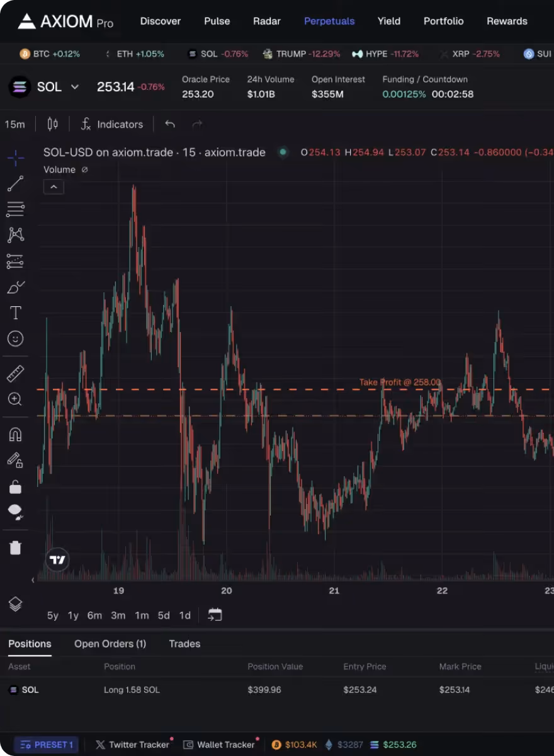The image size is (554, 756).
Task: Set chart range to 5d
Action: [164, 616]
